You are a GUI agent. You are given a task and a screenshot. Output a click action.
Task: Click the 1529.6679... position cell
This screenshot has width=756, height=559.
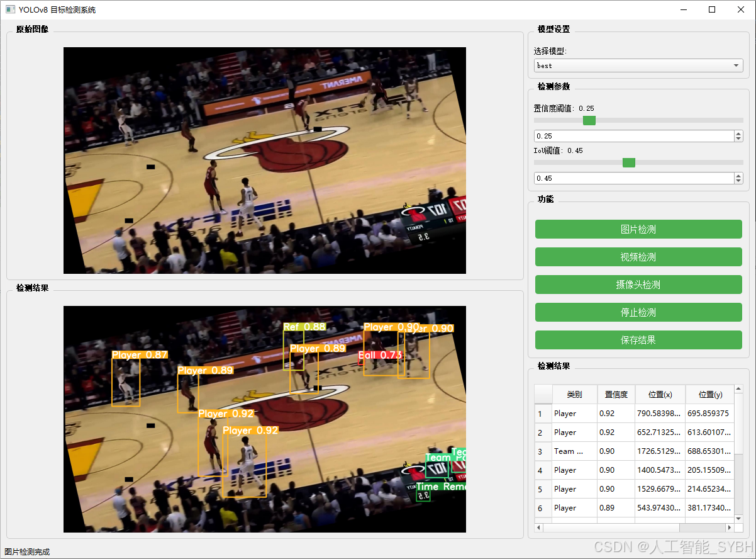click(x=660, y=489)
